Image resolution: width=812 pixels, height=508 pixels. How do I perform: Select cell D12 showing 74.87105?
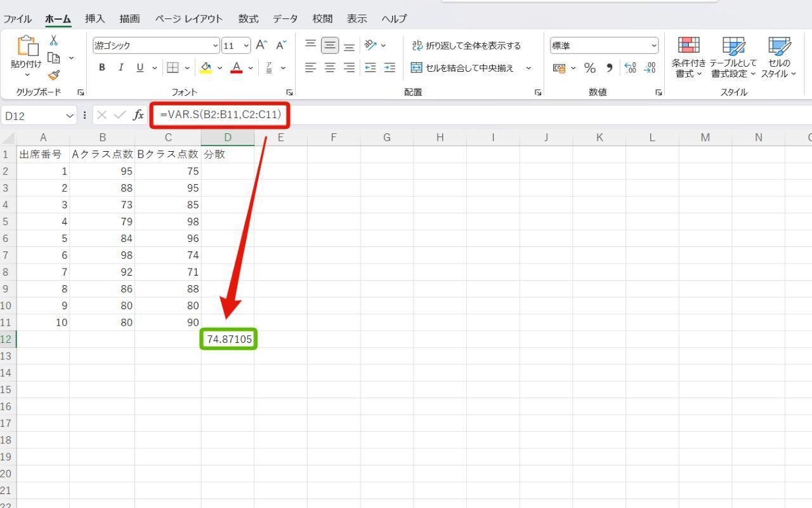(228, 339)
